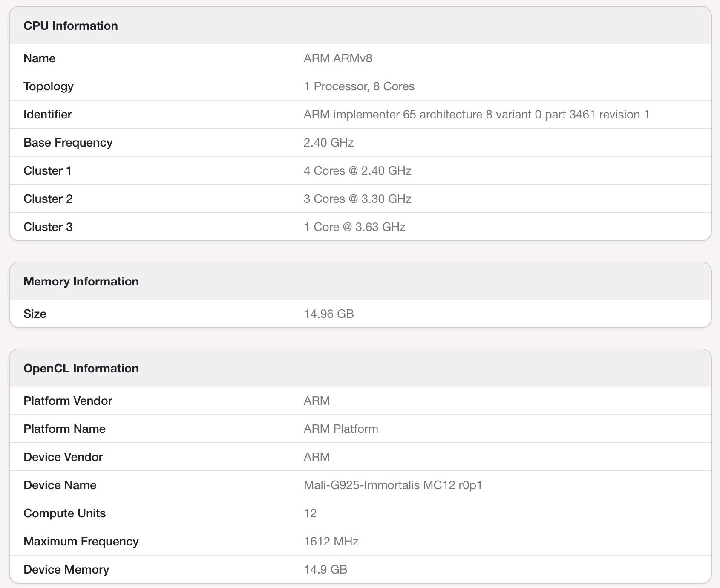Click the Cluster 2 label
This screenshot has height=588, width=720.
[48, 199]
